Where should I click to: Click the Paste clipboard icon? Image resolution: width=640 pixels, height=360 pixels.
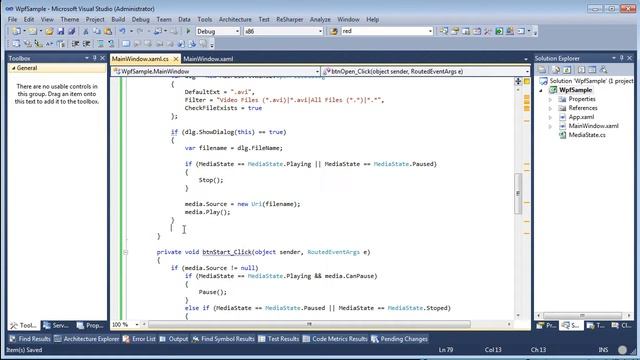108,31
